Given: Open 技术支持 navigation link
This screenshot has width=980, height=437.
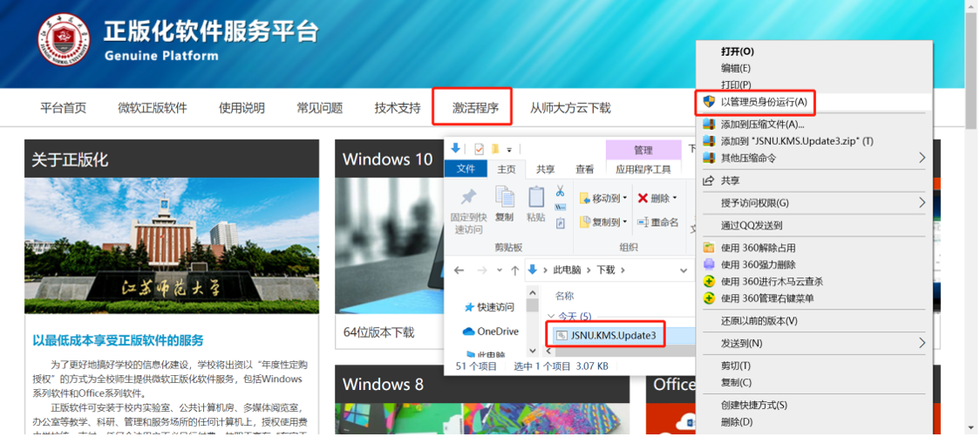Looking at the screenshot, I should click(x=398, y=107).
